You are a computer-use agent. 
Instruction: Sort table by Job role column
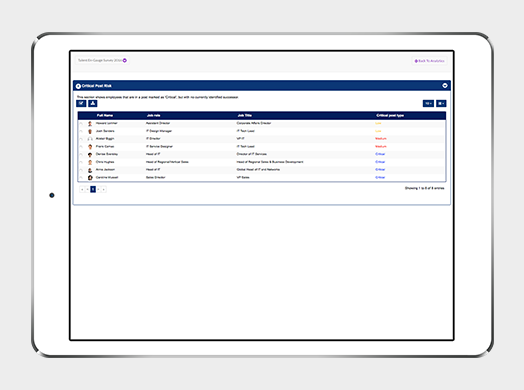[x=153, y=116]
